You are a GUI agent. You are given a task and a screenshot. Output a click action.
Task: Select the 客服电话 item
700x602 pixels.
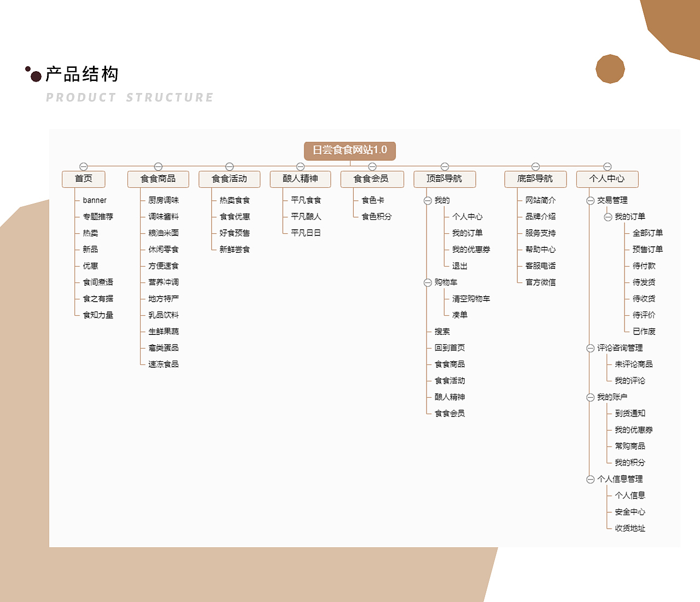coord(540,266)
